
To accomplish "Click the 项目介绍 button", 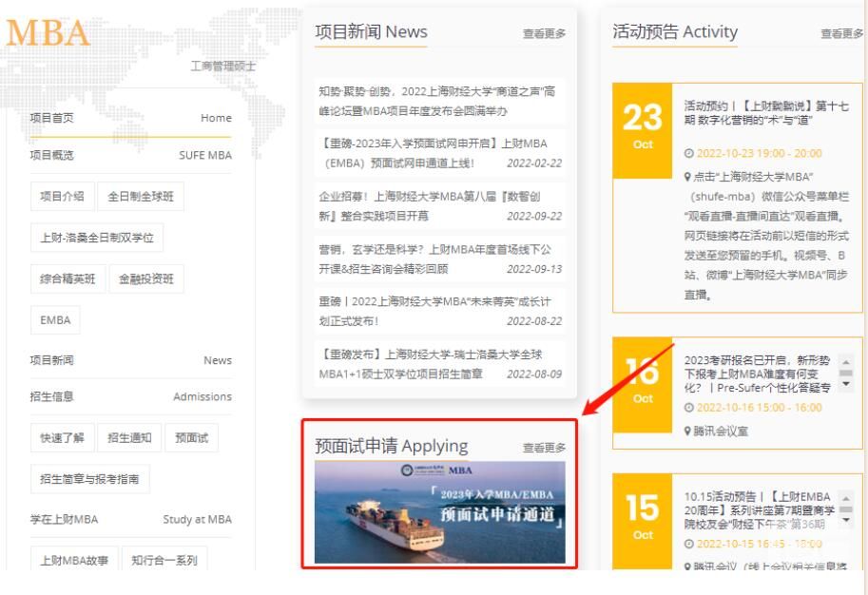I will coord(62,197).
